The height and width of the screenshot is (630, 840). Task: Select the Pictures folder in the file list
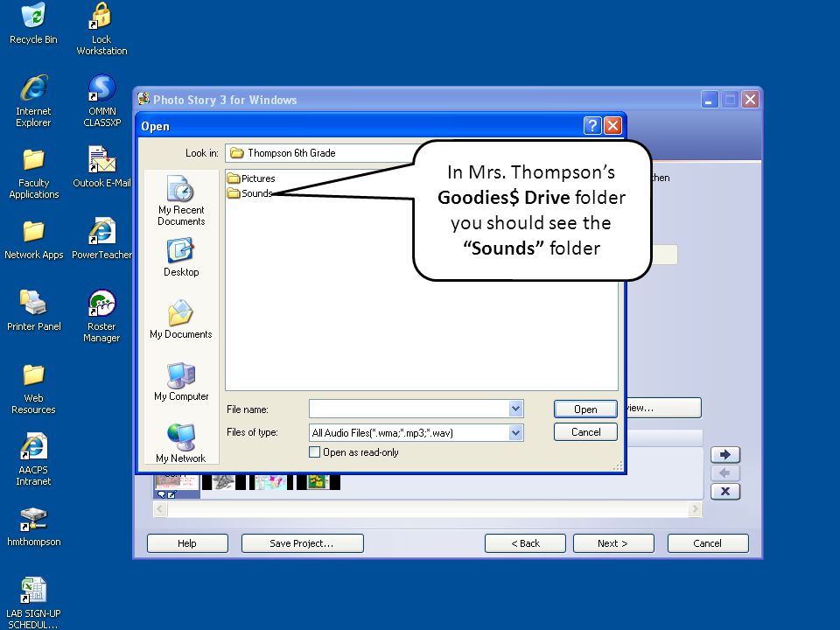pos(251,178)
